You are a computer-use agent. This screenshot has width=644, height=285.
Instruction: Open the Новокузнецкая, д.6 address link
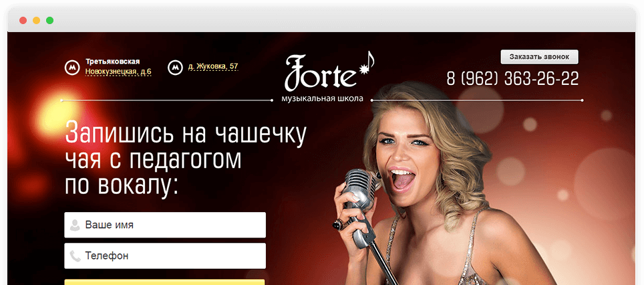point(118,72)
